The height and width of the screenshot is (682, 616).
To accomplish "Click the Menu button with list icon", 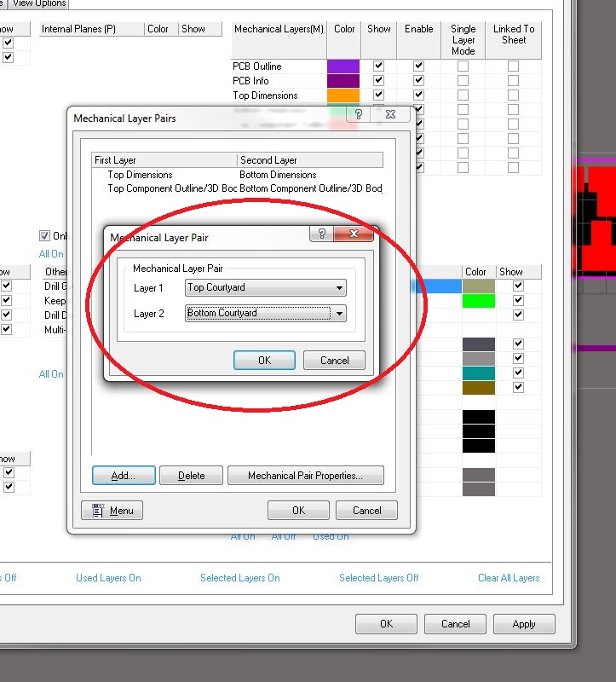I will pos(112,511).
